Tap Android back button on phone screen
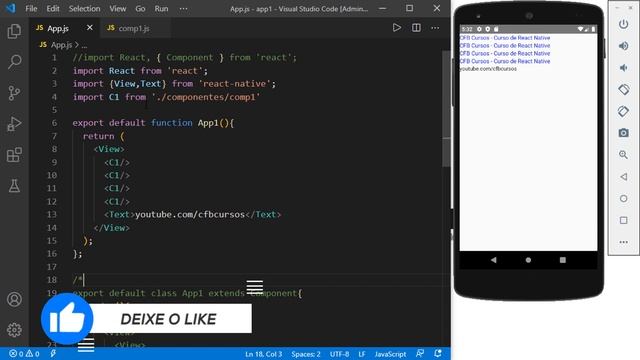640x360 pixels. coord(494,260)
